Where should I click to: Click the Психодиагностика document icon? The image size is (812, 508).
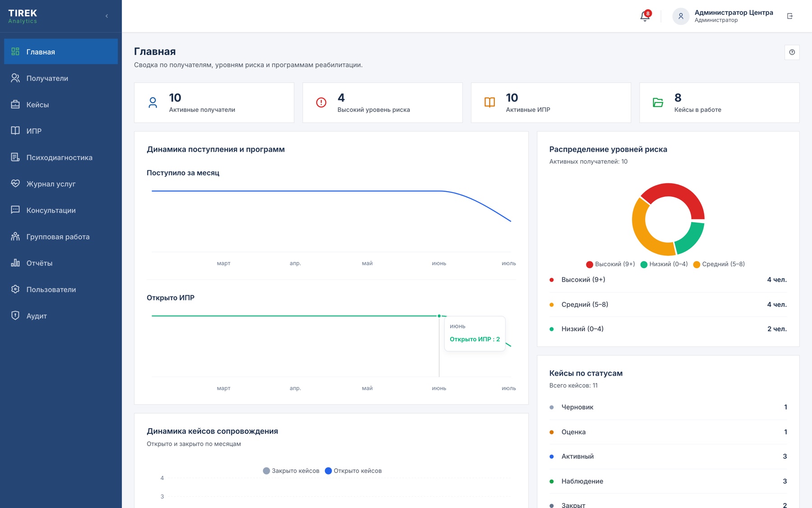point(15,157)
